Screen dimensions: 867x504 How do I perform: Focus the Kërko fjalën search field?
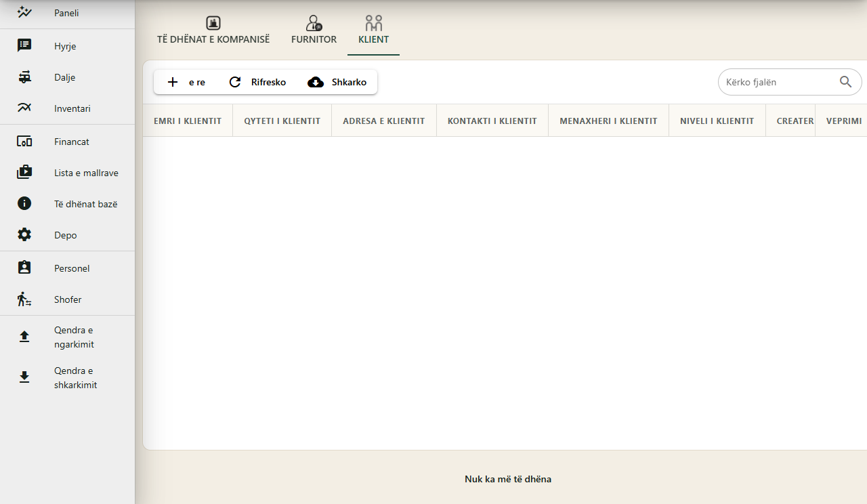click(790, 82)
